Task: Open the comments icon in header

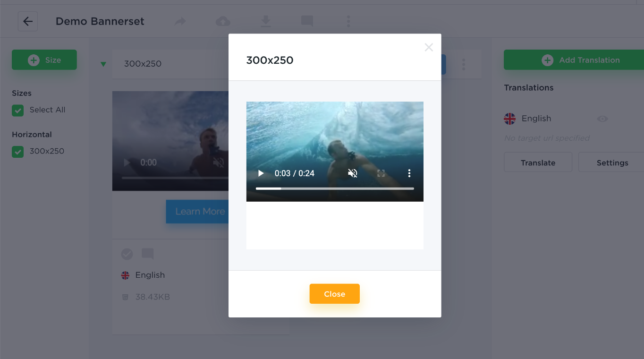Action: point(307,21)
